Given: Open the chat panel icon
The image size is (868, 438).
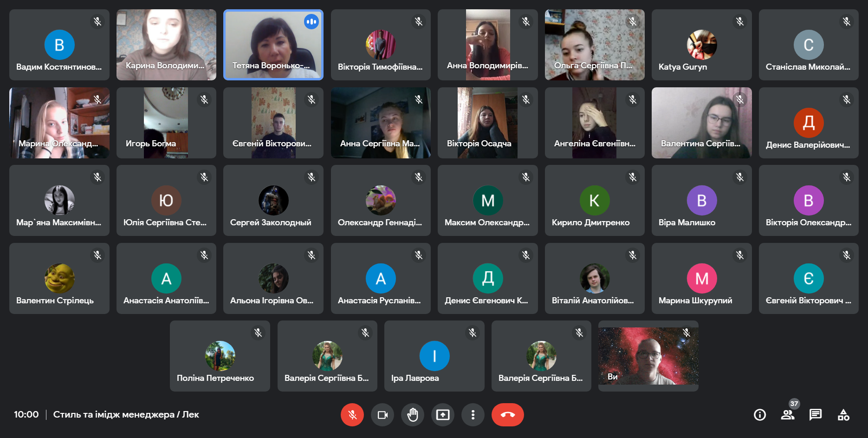Looking at the screenshot, I should (x=816, y=415).
